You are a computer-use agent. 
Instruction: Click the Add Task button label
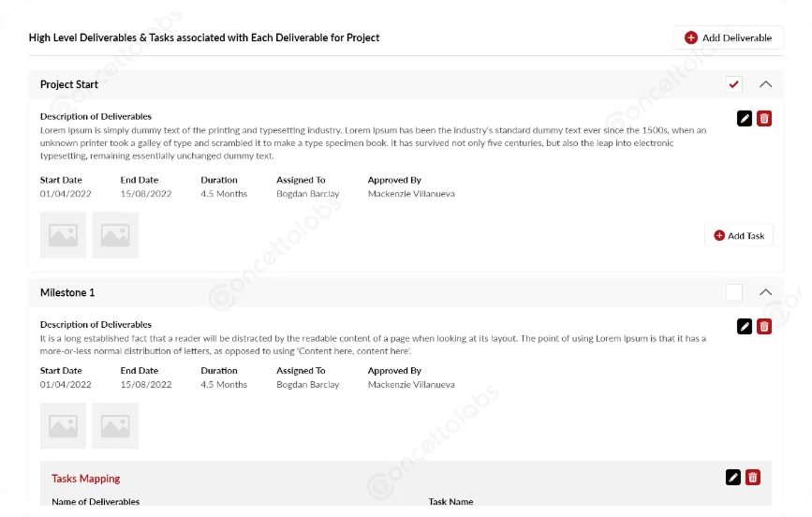[746, 236]
